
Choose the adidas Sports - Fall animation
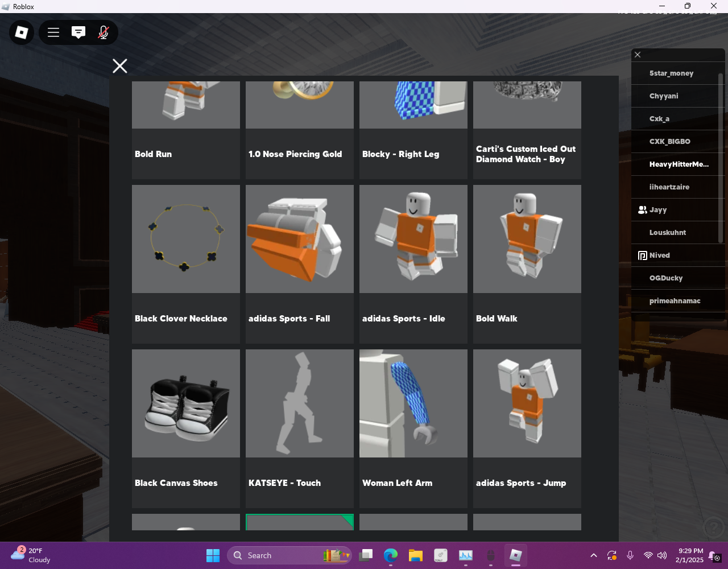click(x=300, y=264)
